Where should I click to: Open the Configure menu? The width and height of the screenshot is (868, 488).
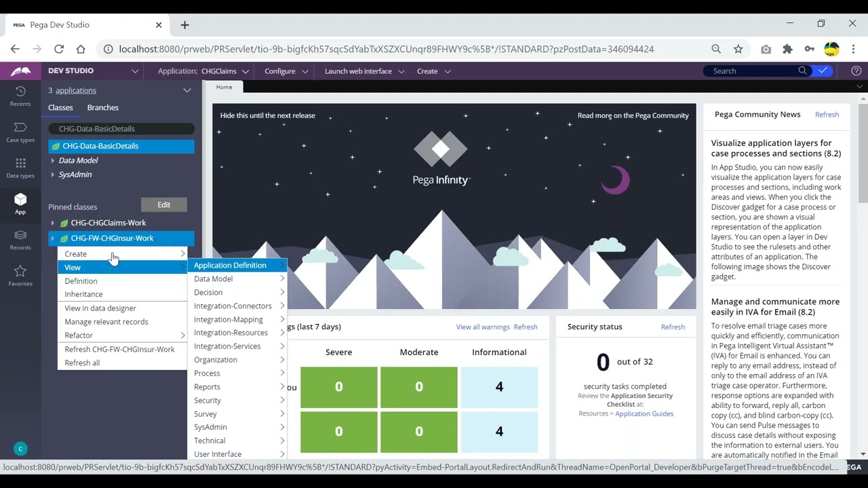point(286,71)
